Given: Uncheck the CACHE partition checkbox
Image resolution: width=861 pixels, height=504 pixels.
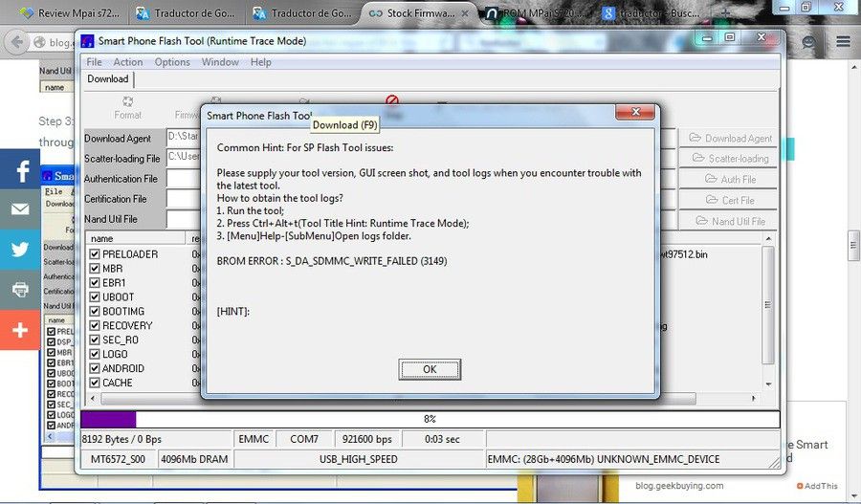Looking at the screenshot, I should (x=95, y=383).
